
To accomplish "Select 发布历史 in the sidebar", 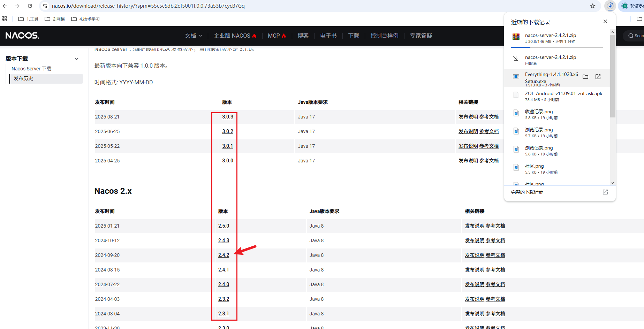I will click(x=46, y=78).
